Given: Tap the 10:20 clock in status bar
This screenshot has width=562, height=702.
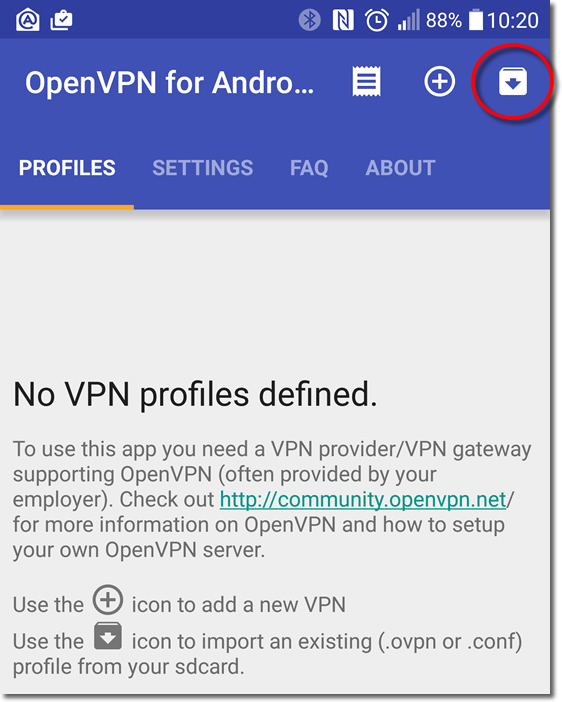Looking at the screenshot, I should pos(513,21).
